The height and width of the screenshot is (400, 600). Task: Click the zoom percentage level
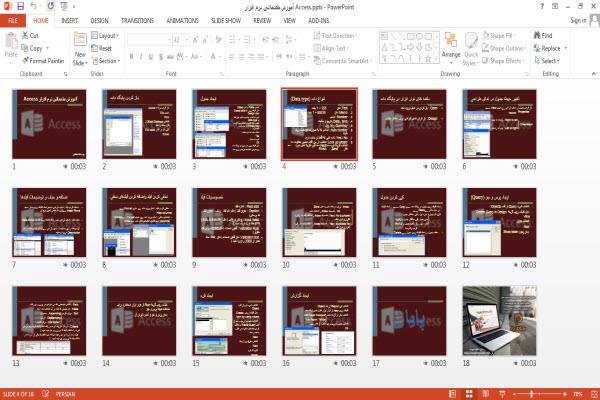pyautogui.click(x=578, y=394)
